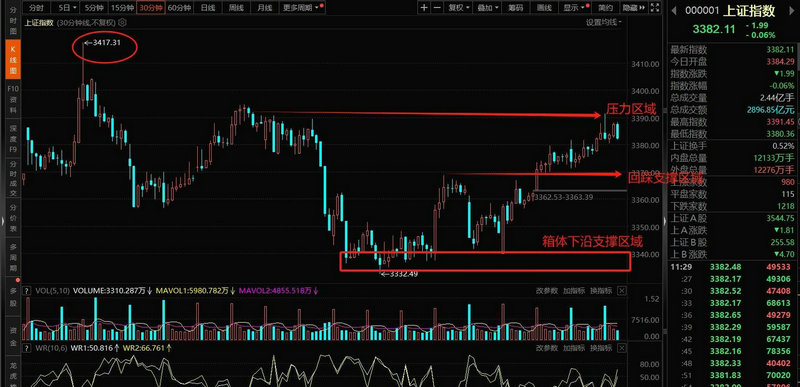Open the 分价表 sidebar tab
Viewport: 800px width, 387px height.
tap(14, 218)
